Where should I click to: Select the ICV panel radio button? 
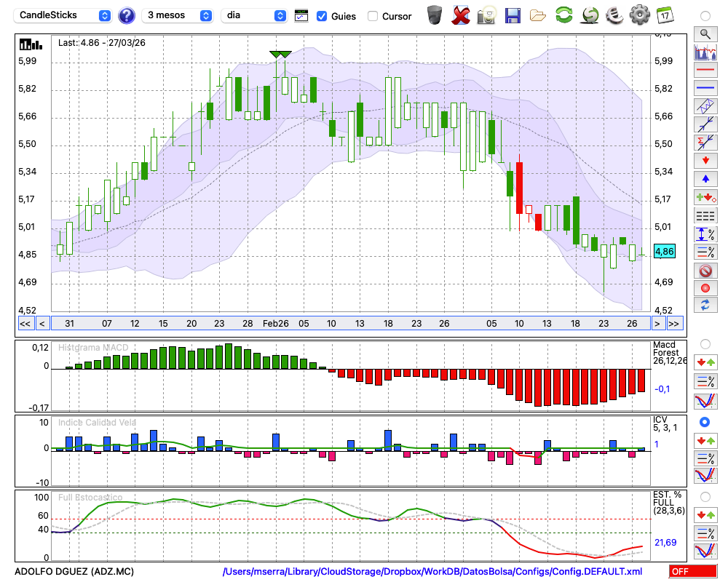pos(705,422)
